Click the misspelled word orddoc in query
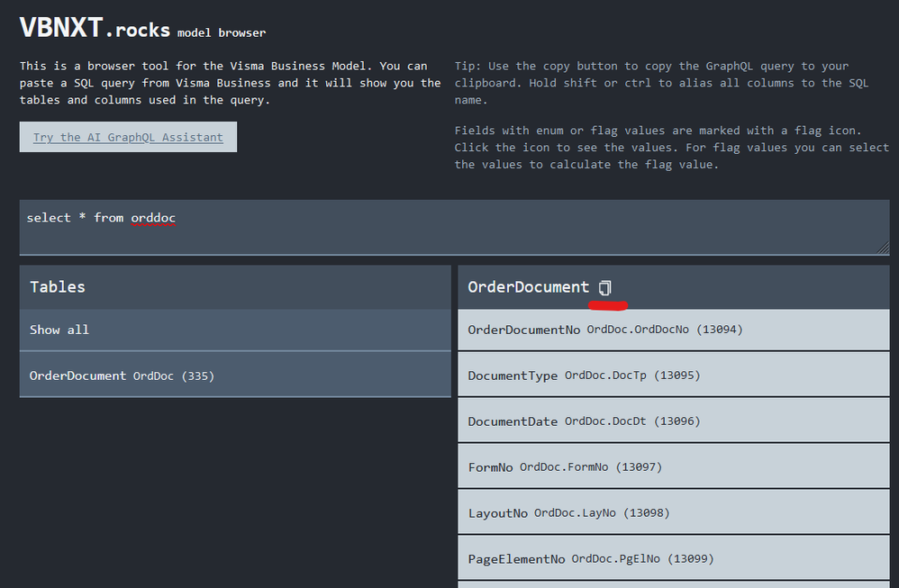This screenshot has width=899, height=588. pyautogui.click(x=153, y=218)
